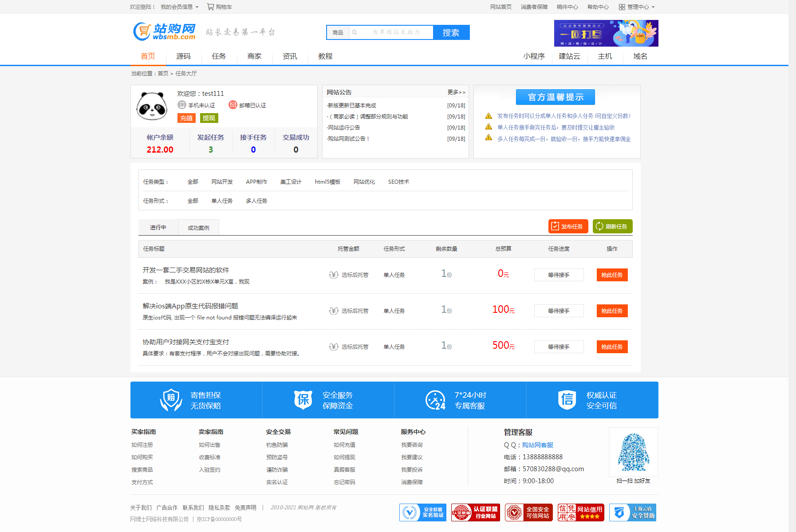Click the 全国安全可信网站 badge
Viewport: 796px width, 532px height.
coord(528,512)
